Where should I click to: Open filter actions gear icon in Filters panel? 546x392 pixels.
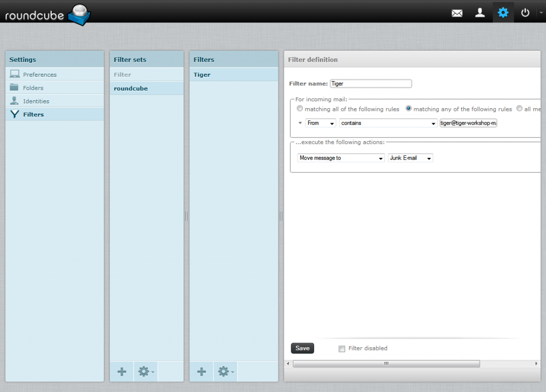(224, 372)
